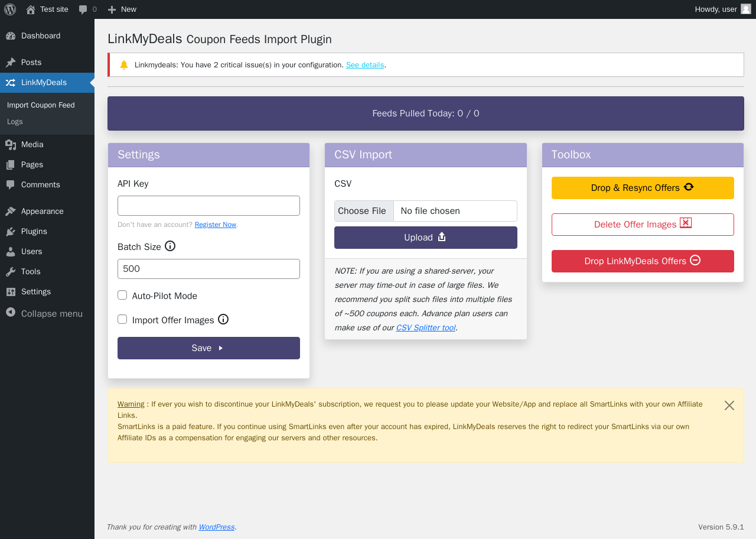Click the WordPress logo icon
This screenshot has height=539, width=756.
pos(10,9)
